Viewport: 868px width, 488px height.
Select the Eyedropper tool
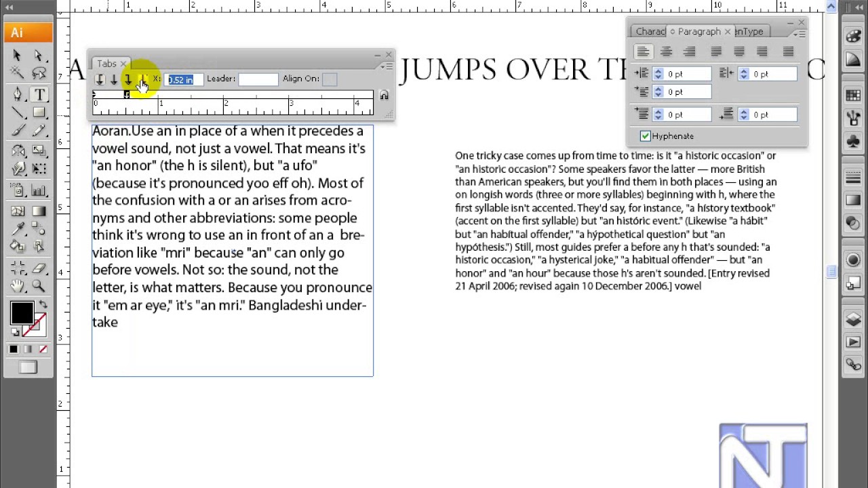(x=17, y=229)
